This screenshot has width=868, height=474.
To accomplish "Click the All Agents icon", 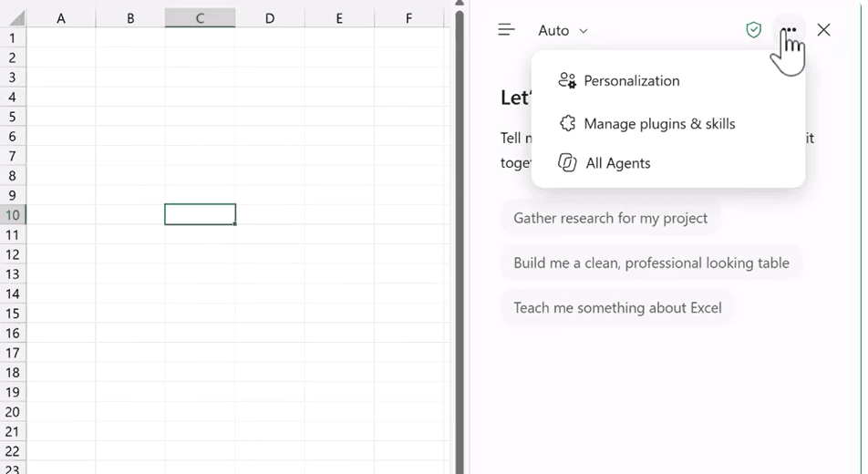I will point(567,163).
